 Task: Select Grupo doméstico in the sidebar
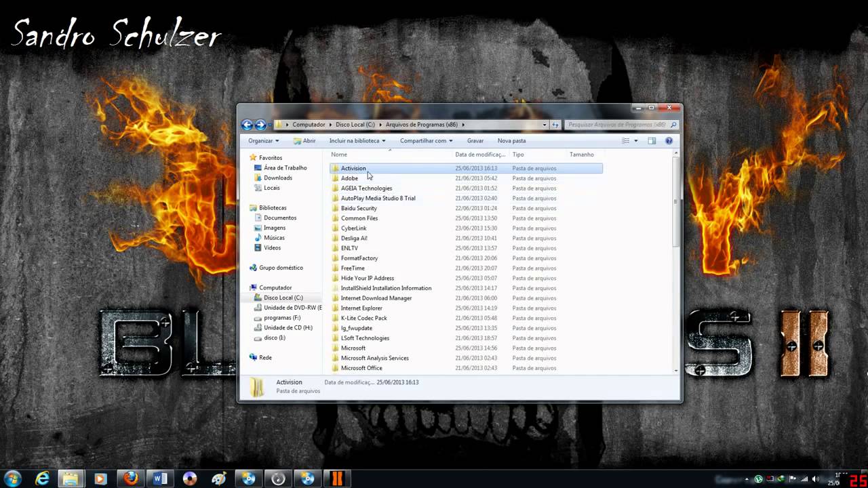pos(281,268)
